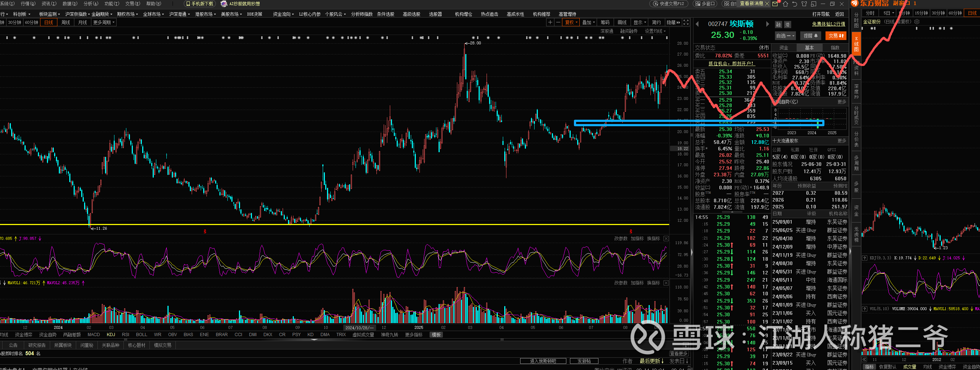Click the 融 margin badge icon
The width and height of the screenshot is (980, 370).
(x=778, y=24)
